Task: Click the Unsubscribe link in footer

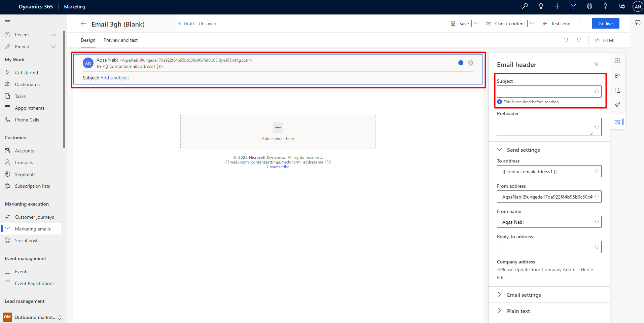Action: click(x=278, y=167)
